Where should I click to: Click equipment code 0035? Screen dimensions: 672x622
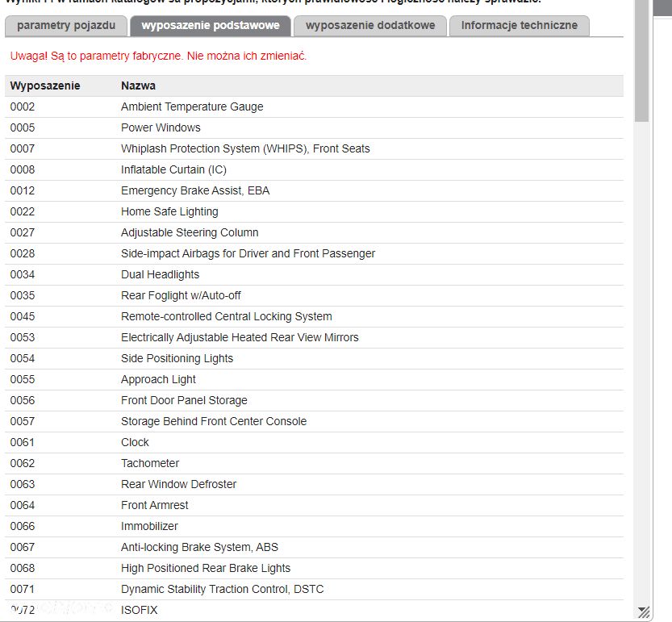23,296
